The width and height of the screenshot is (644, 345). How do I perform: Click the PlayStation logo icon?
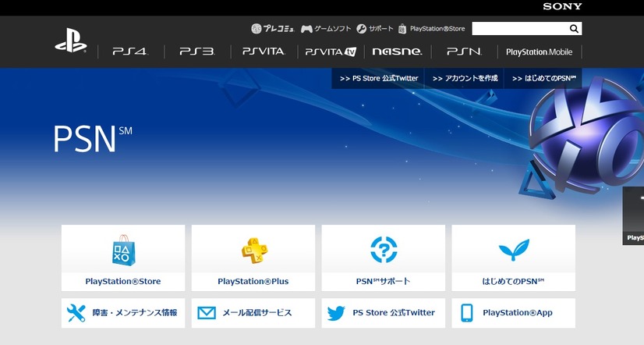pos(71,41)
